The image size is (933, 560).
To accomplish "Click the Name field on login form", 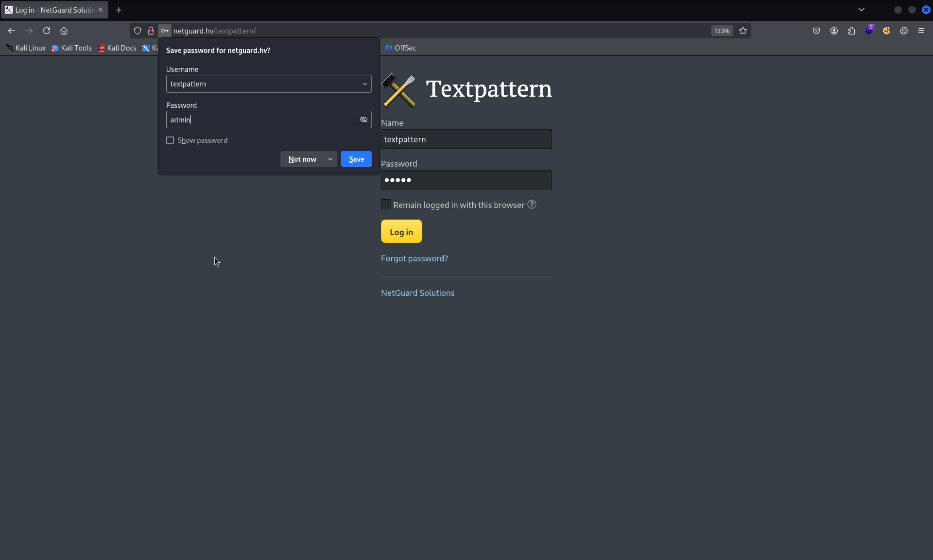I will [466, 139].
